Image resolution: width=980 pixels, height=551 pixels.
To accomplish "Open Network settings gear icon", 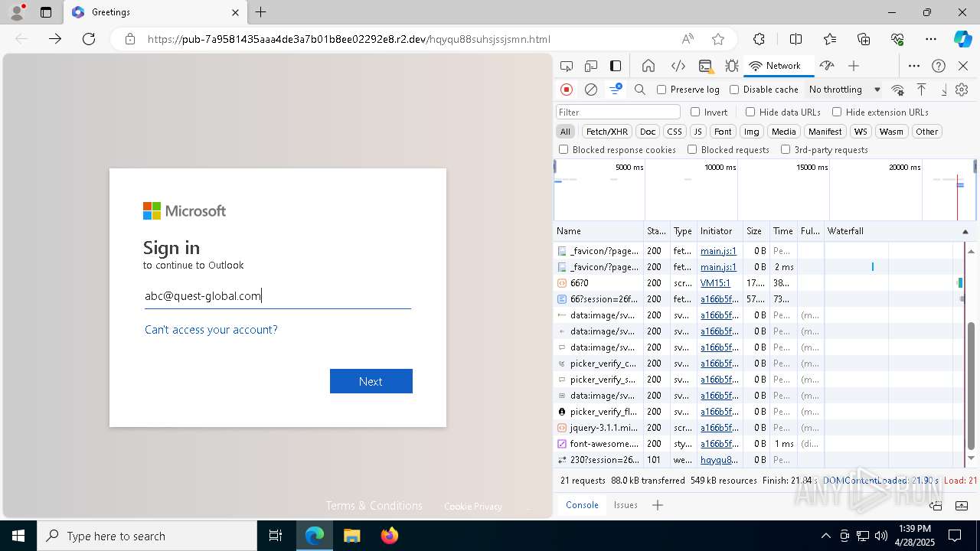I will coord(962,90).
